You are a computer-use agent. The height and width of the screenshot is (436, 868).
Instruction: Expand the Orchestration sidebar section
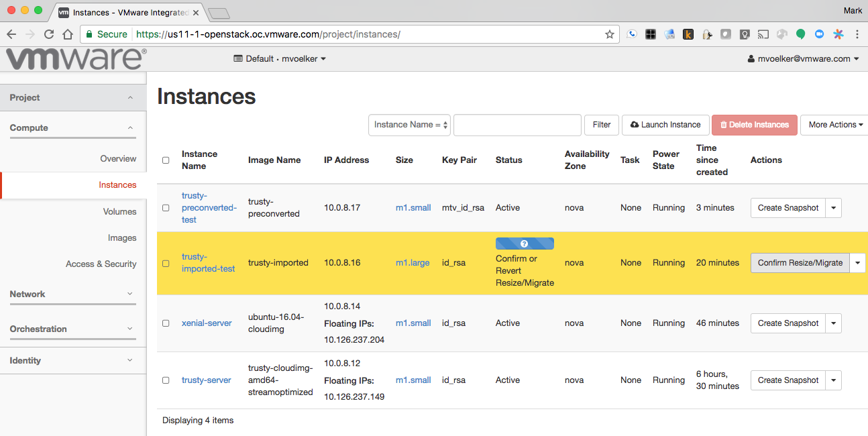(73, 329)
